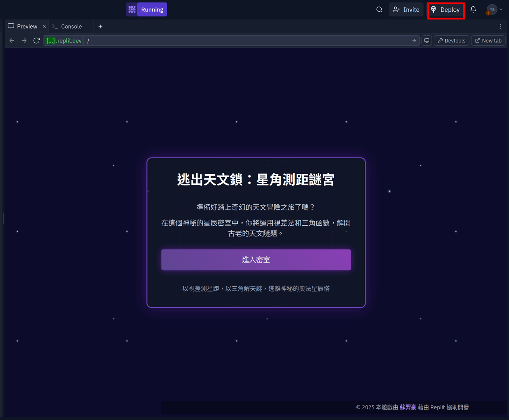This screenshot has height=420, width=509.
Task: Click the text 準備好踏上奇幻的天文冒險之旅了嗎？
Action: [x=256, y=207]
